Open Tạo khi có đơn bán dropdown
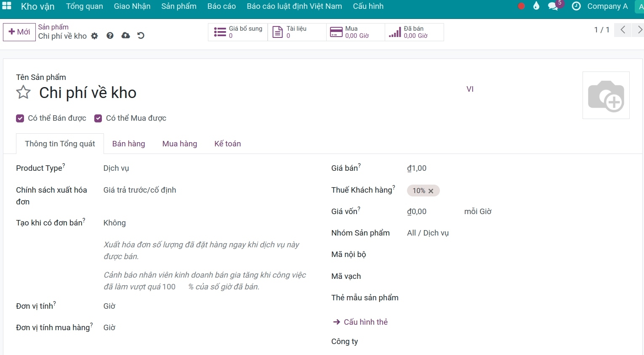The image size is (644, 355). point(206,223)
